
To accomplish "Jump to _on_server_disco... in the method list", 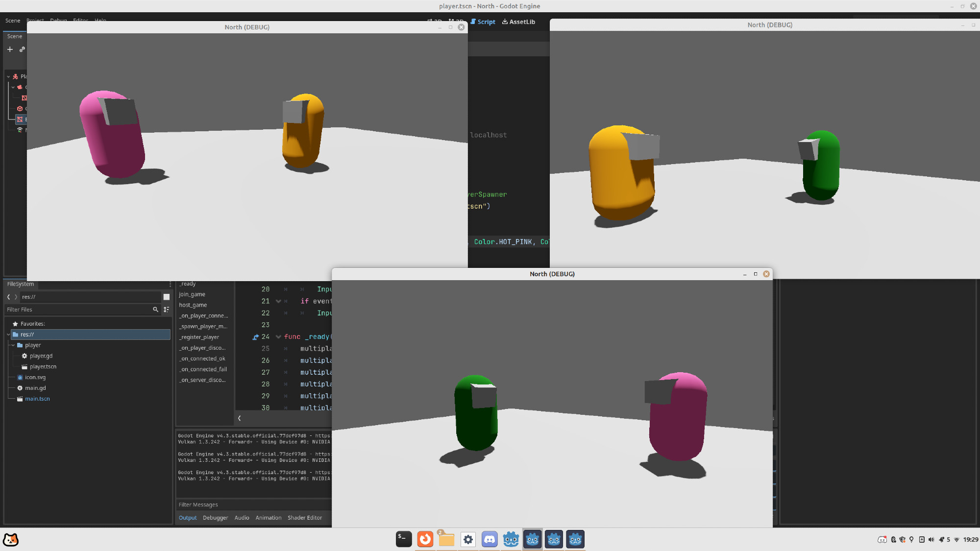I will point(202,380).
